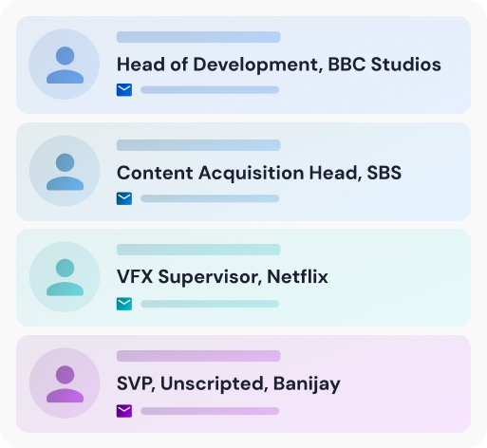
Task: Click the blue avatar for the BBC Studios contact
Action: tap(65, 65)
